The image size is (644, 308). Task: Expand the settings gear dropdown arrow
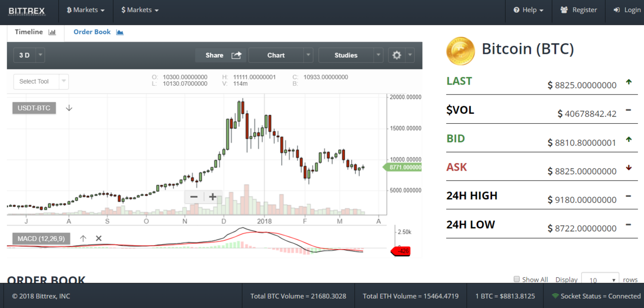[x=410, y=55]
